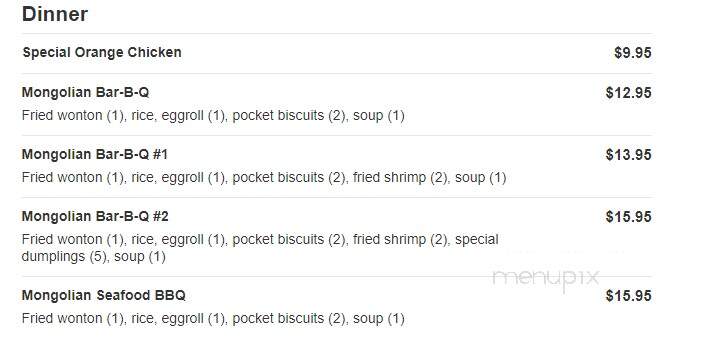This screenshot has width=725, height=360.
Task: Click the Mongolian Seafood BBQ description text
Action: pos(213,318)
